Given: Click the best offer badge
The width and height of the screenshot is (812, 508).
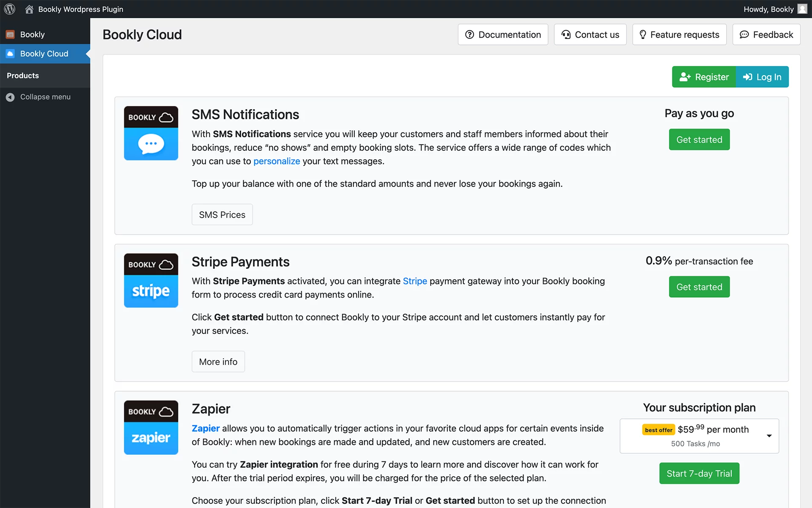Looking at the screenshot, I should click(x=658, y=430).
